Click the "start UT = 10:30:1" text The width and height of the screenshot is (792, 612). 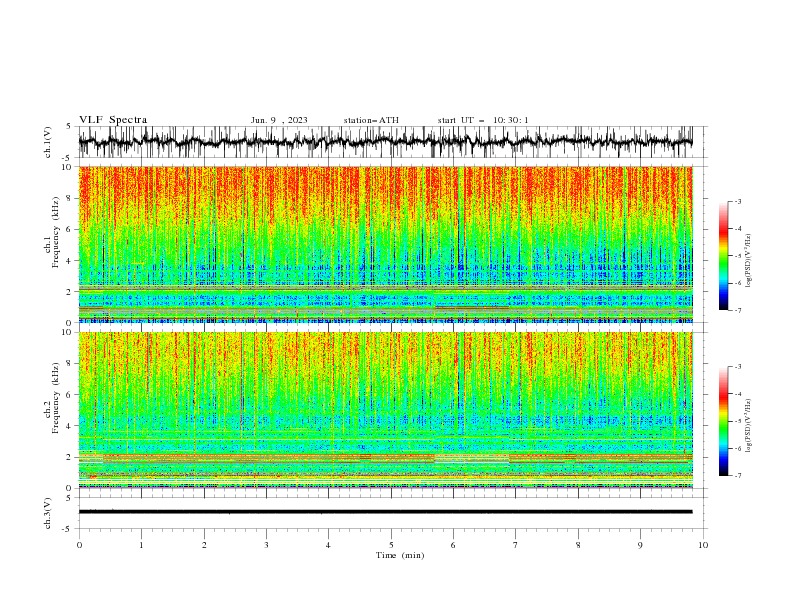click(x=483, y=120)
